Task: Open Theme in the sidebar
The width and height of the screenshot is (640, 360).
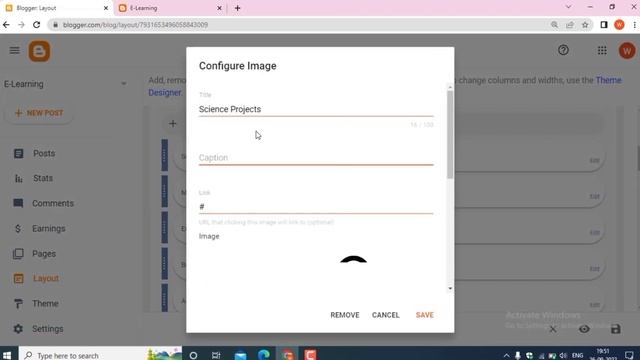Action: coord(45,304)
